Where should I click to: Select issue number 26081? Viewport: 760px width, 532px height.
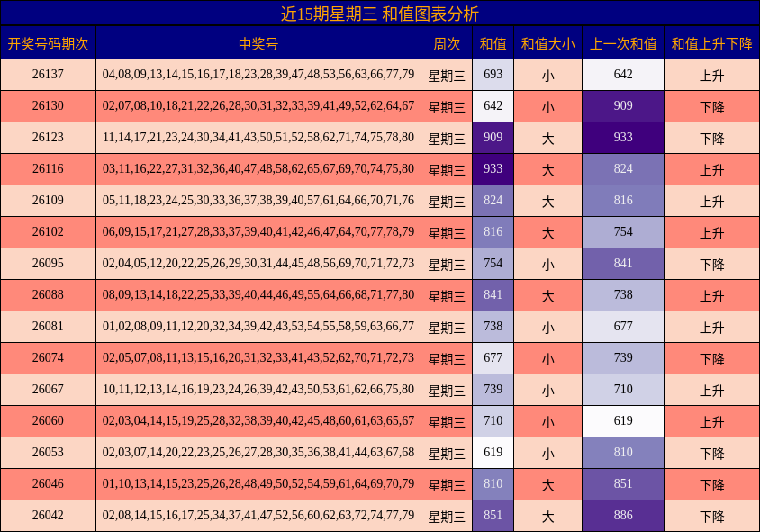point(48,326)
